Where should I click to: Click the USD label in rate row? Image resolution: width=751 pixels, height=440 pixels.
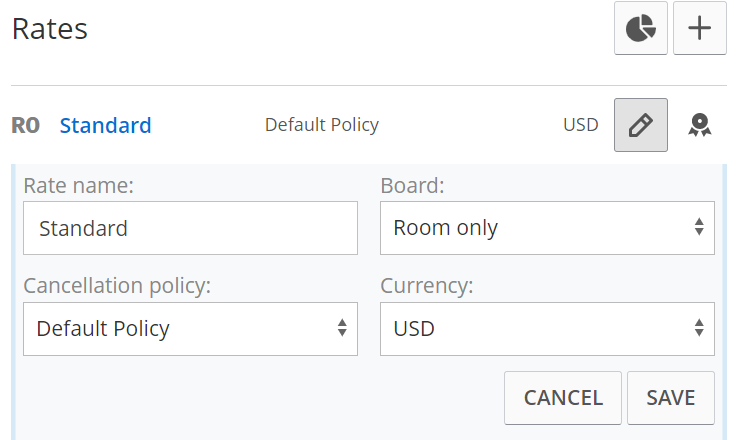pyautogui.click(x=580, y=125)
